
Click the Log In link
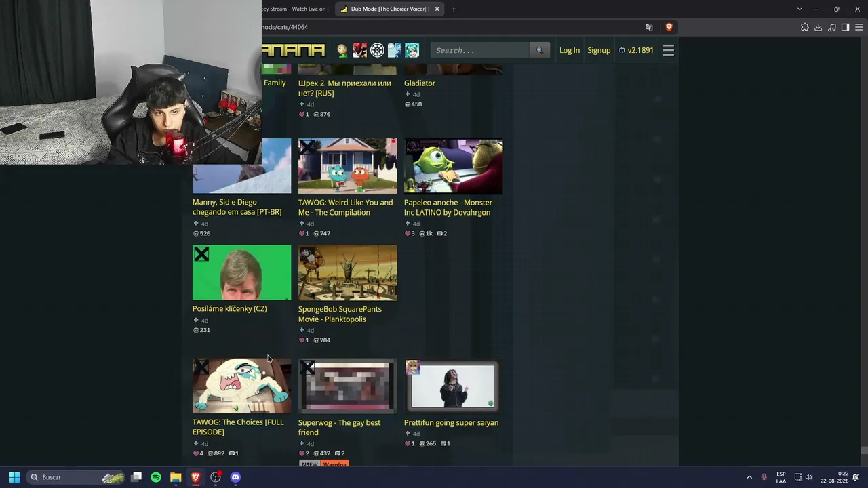[570, 50]
